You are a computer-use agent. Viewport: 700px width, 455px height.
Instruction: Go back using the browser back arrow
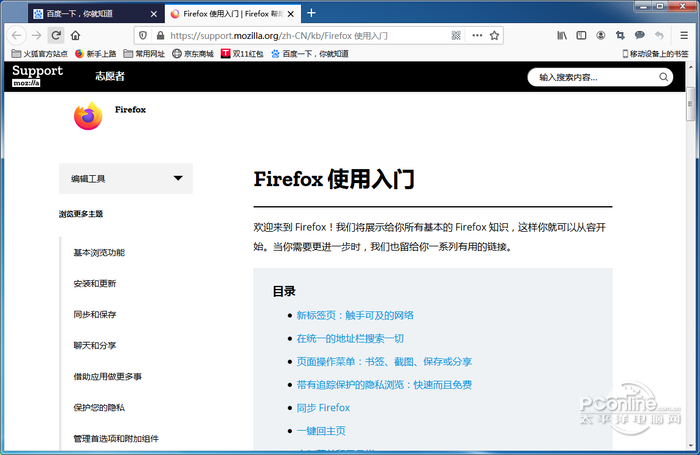(17, 35)
